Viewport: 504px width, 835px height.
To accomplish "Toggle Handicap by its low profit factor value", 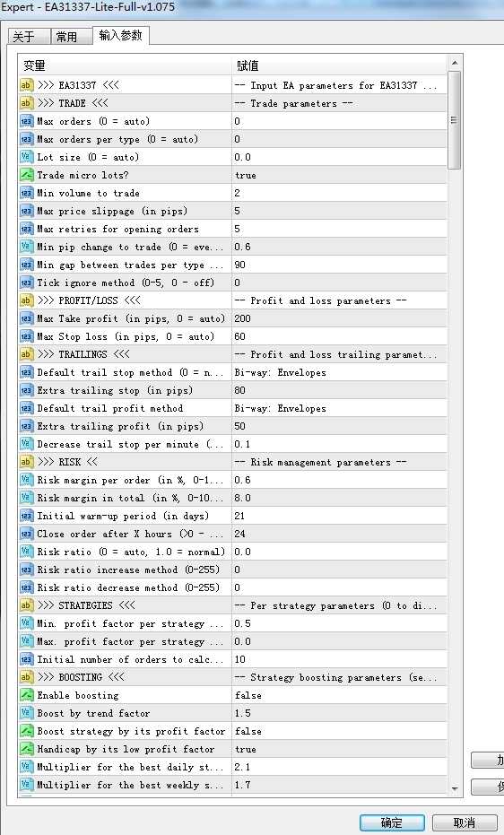I will (339, 749).
